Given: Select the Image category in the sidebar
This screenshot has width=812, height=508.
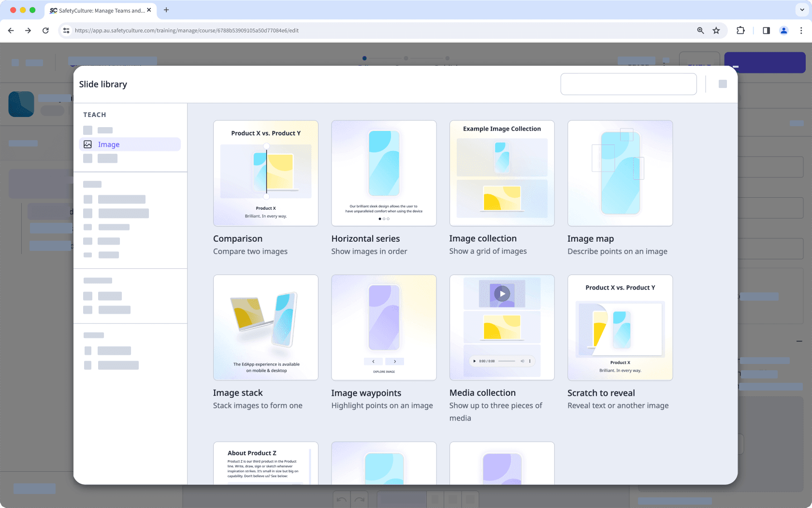Looking at the screenshot, I should [x=109, y=144].
